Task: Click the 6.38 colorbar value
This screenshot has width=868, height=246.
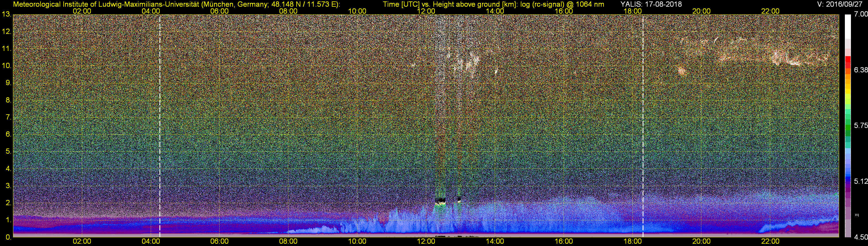Action: [860, 70]
